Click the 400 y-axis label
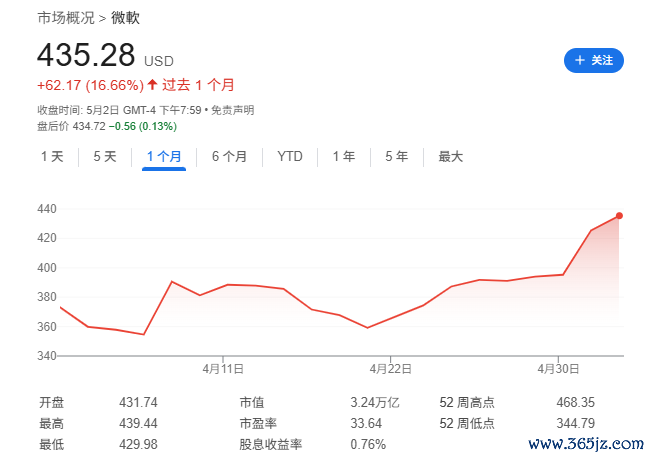 46,268
